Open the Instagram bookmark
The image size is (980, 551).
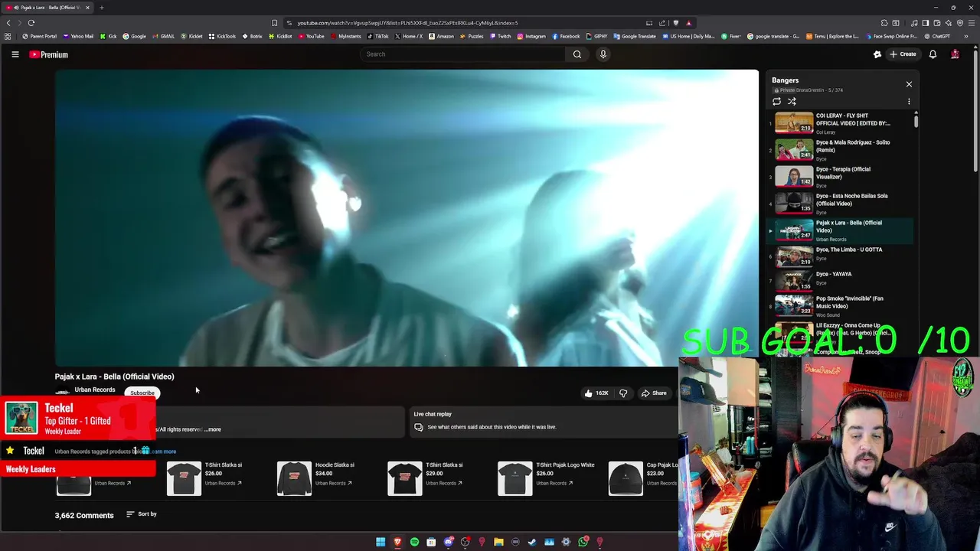(531, 36)
